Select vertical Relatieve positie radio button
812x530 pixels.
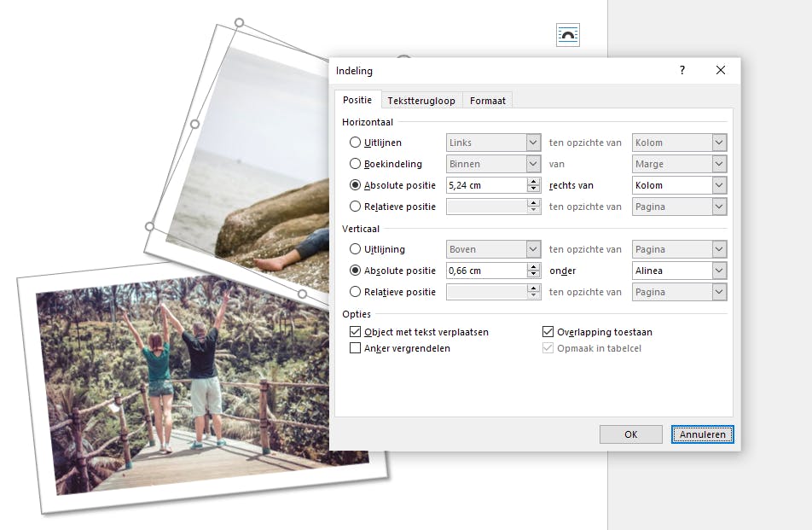click(x=355, y=292)
